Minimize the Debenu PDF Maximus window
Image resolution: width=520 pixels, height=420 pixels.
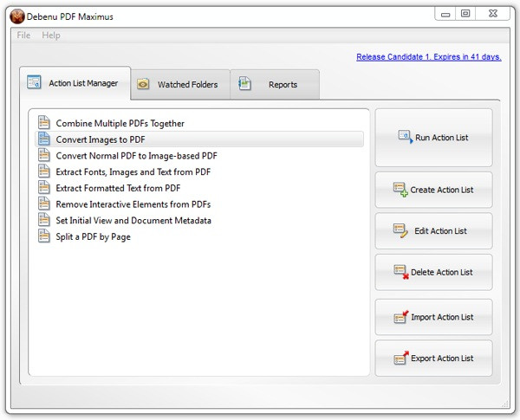click(x=445, y=14)
